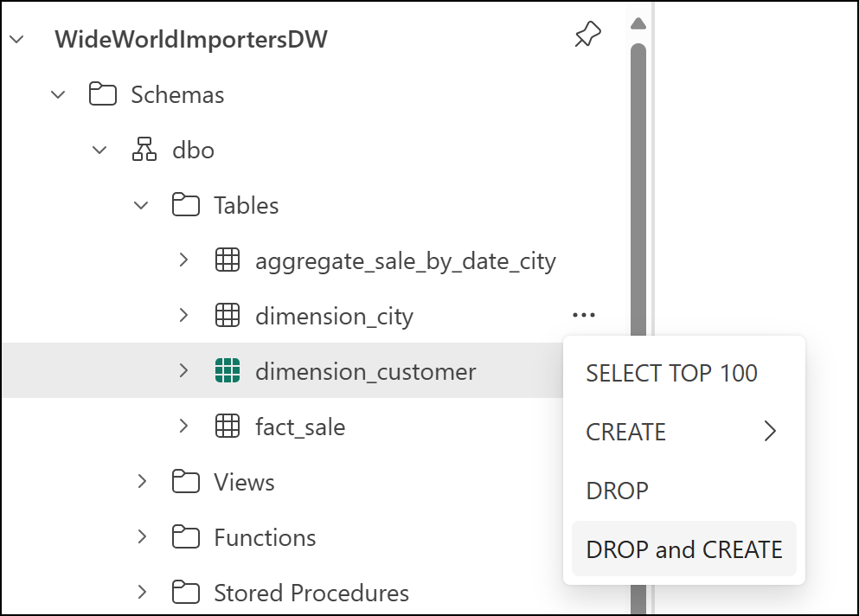Expand the fact_sale table
This screenshot has width=859, height=616.
click(183, 427)
